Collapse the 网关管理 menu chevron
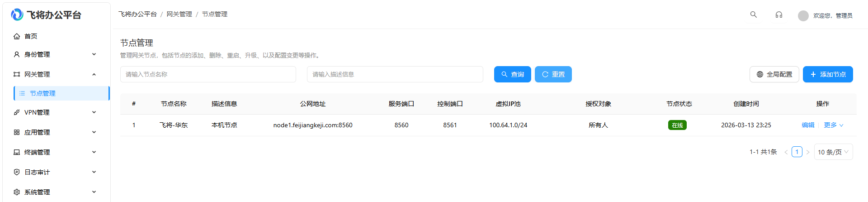 pos(94,74)
